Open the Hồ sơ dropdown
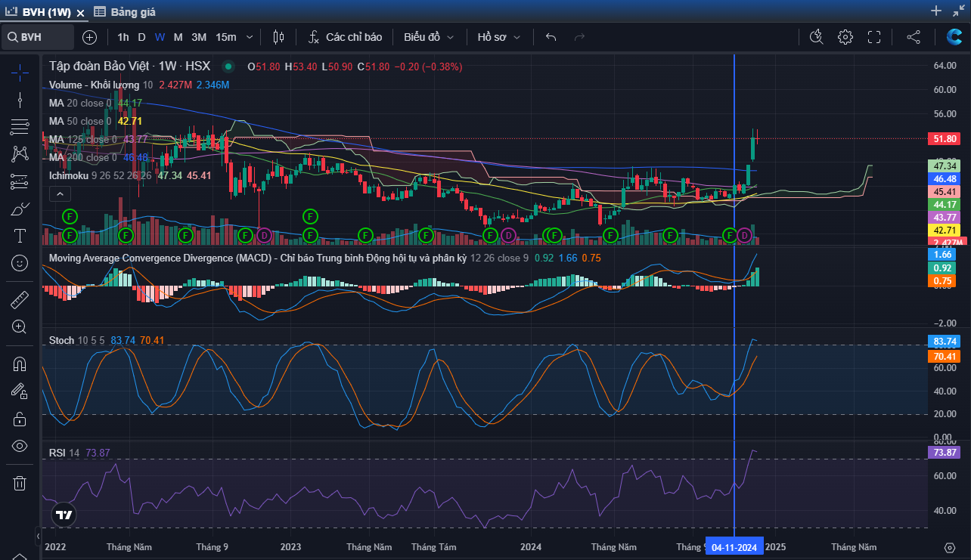Viewport: 971px width, 560px height. [x=499, y=37]
